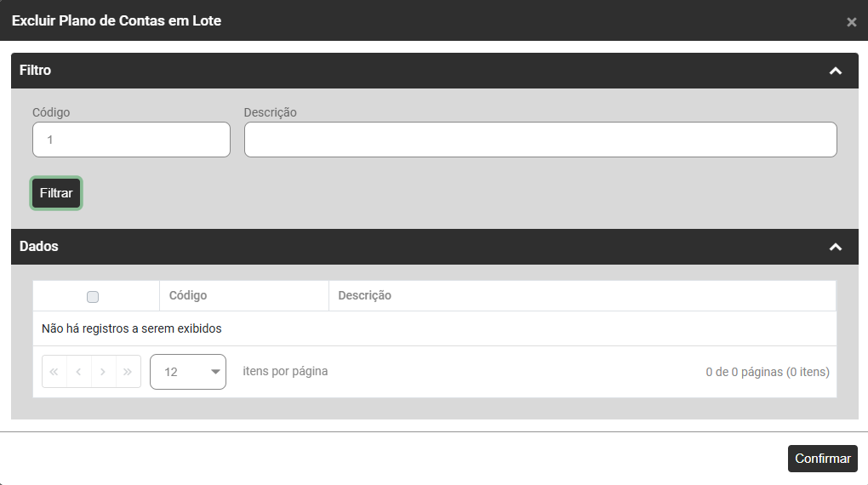
Task: Focus the Código filter input field
Action: pyautogui.click(x=131, y=140)
